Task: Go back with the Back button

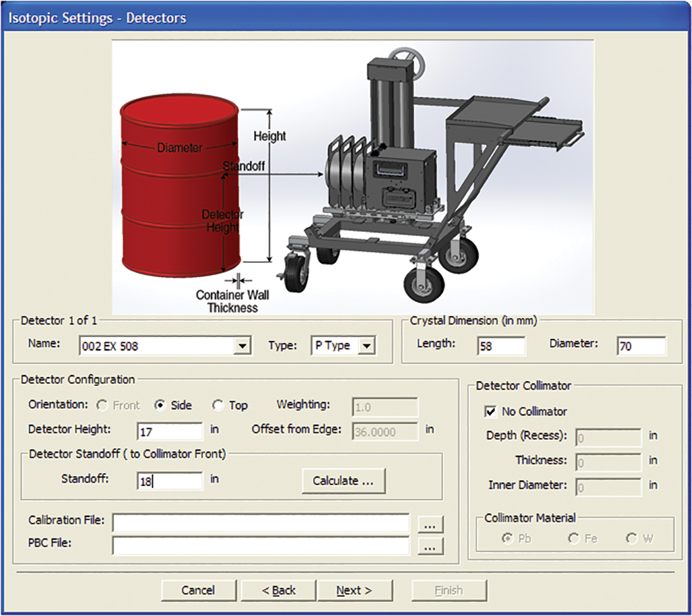Action: [x=279, y=591]
